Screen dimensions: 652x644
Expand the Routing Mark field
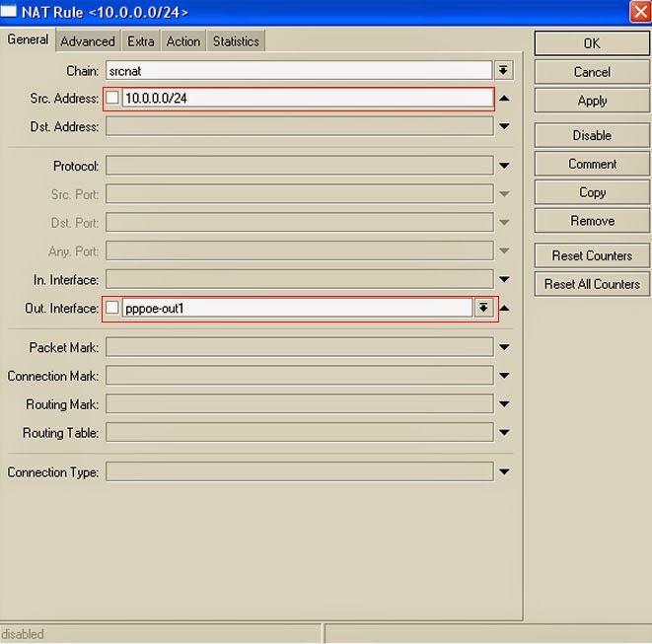coord(504,404)
